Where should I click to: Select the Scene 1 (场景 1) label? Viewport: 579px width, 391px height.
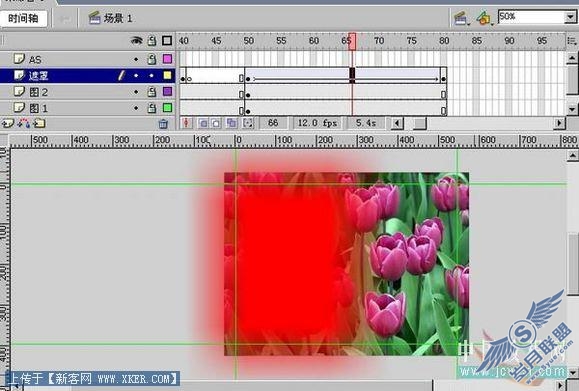click(x=117, y=18)
